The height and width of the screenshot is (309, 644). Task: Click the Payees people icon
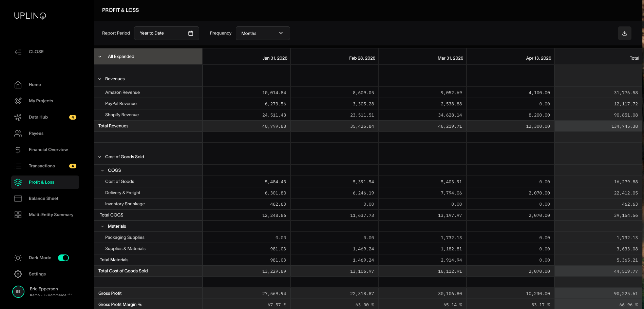point(18,133)
